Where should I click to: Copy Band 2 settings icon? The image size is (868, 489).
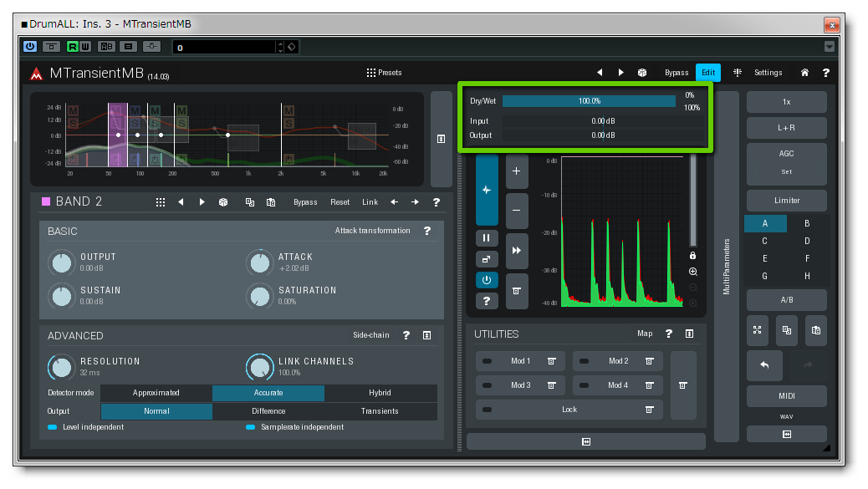click(250, 202)
